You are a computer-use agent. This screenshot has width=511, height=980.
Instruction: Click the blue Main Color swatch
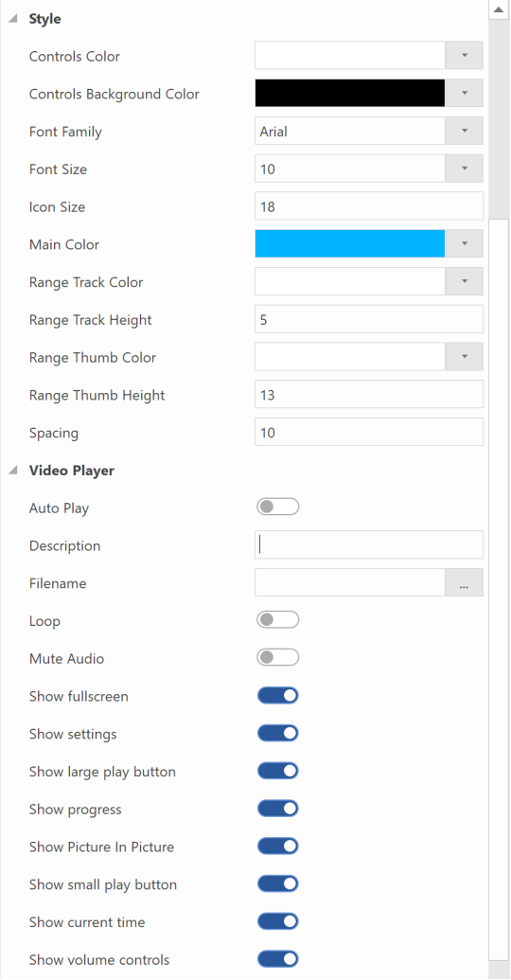coord(350,243)
